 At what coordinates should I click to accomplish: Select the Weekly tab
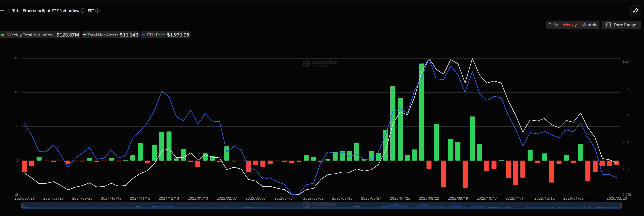(x=570, y=25)
